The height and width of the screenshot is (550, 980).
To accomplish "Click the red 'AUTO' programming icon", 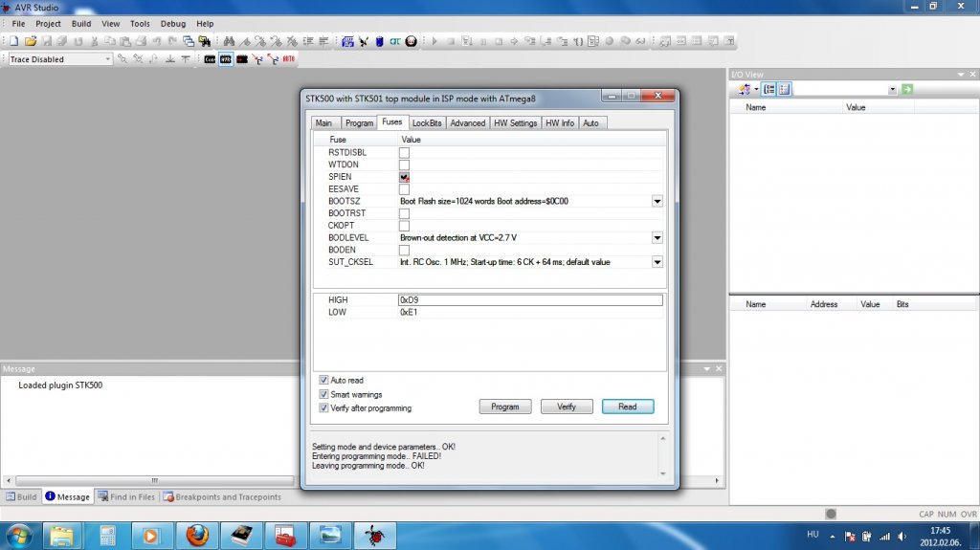I will pyautogui.click(x=288, y=59).
